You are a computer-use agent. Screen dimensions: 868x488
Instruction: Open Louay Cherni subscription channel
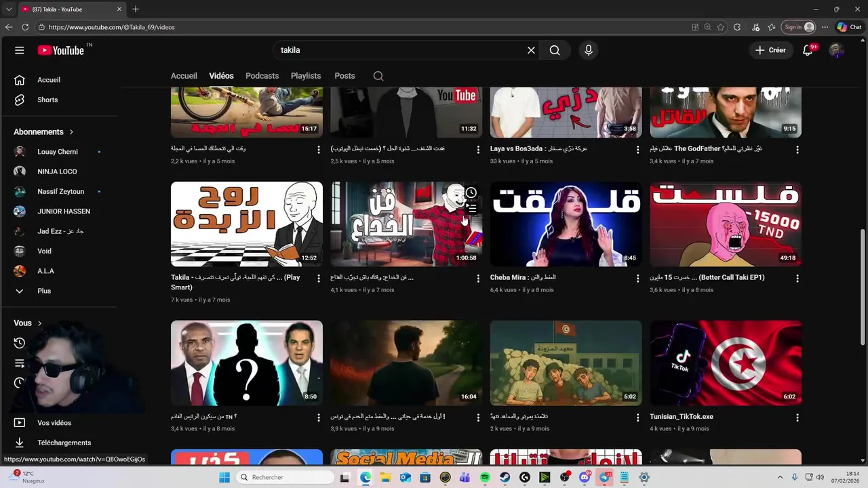click(x=58, y=152)
